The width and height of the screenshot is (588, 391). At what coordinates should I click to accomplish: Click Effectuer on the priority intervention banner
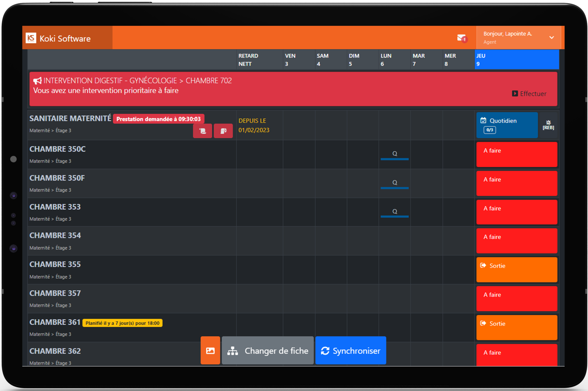click(529, 94)
